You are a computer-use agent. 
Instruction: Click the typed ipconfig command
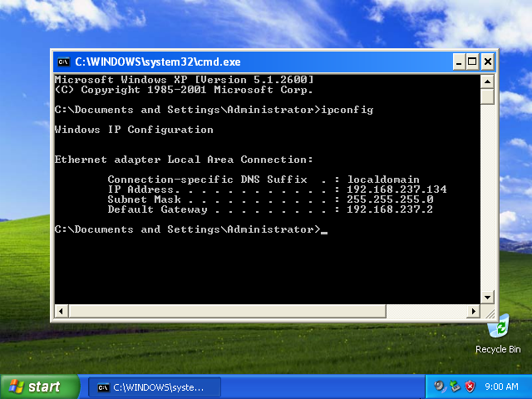click(347, 110)
